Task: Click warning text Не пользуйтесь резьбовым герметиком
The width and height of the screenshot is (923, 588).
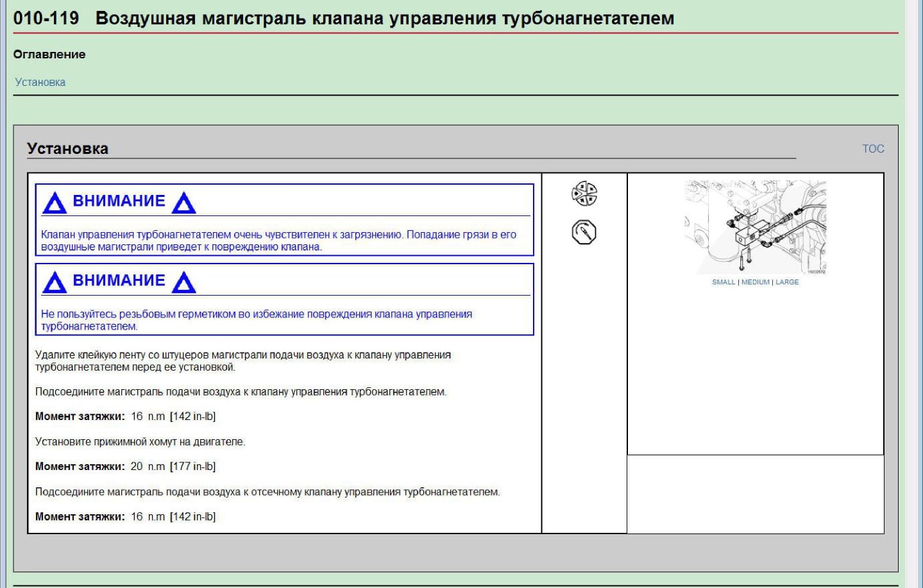Action: click(257, 320)
